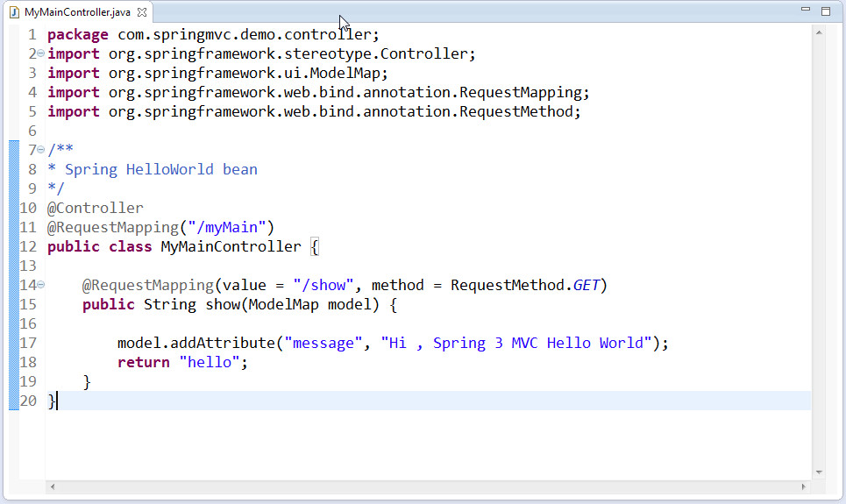
Task: Click 'org.springframework.stereotype.Controller' import text
Action: (x=288, y=54)
